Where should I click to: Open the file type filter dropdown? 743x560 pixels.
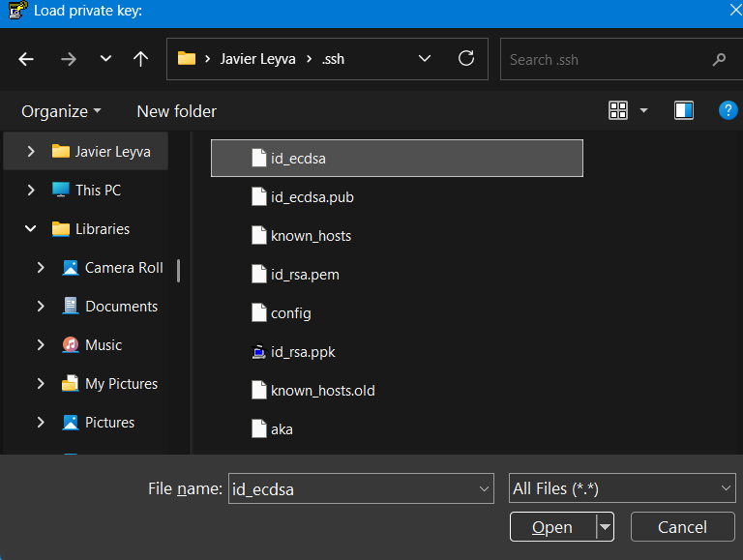point(622,489)
